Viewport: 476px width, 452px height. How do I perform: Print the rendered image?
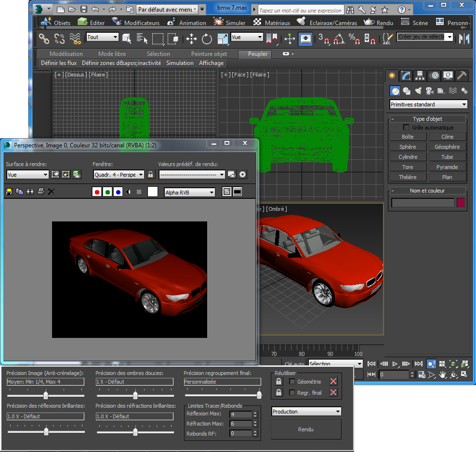pyautogui.click(x=41, y=192)
